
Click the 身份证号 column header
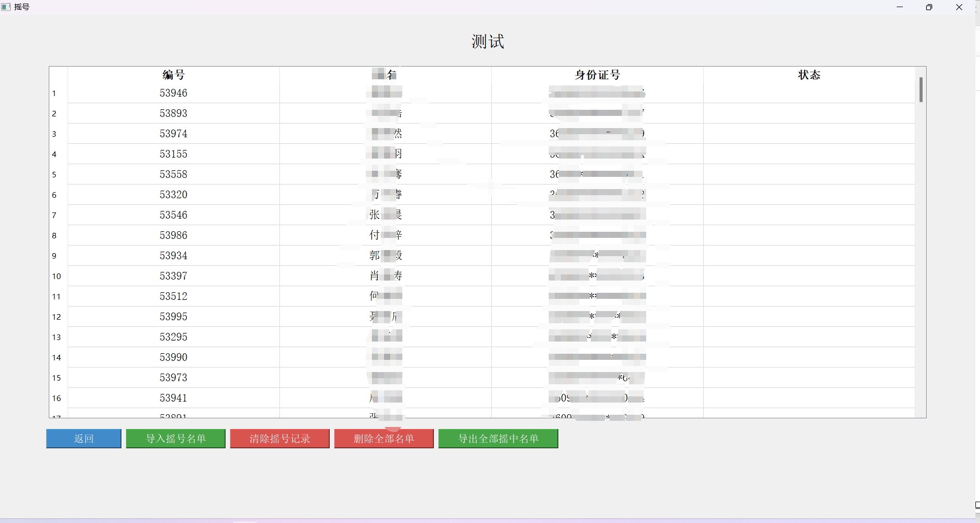click(597, 75)
